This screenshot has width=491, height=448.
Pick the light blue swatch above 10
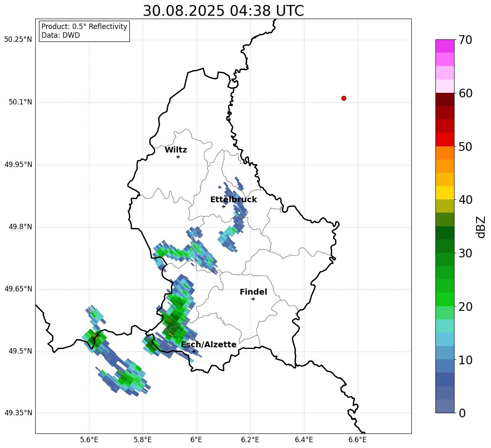445,339
